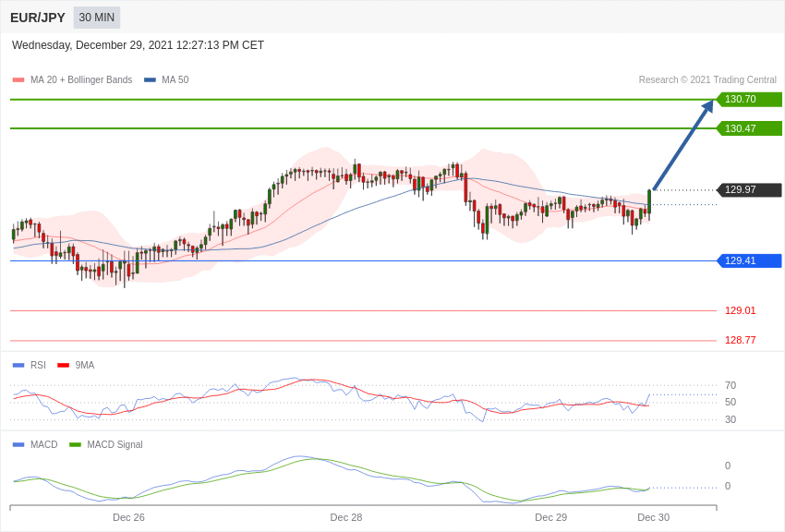Click the MACD legend label

tap(44, 444)
